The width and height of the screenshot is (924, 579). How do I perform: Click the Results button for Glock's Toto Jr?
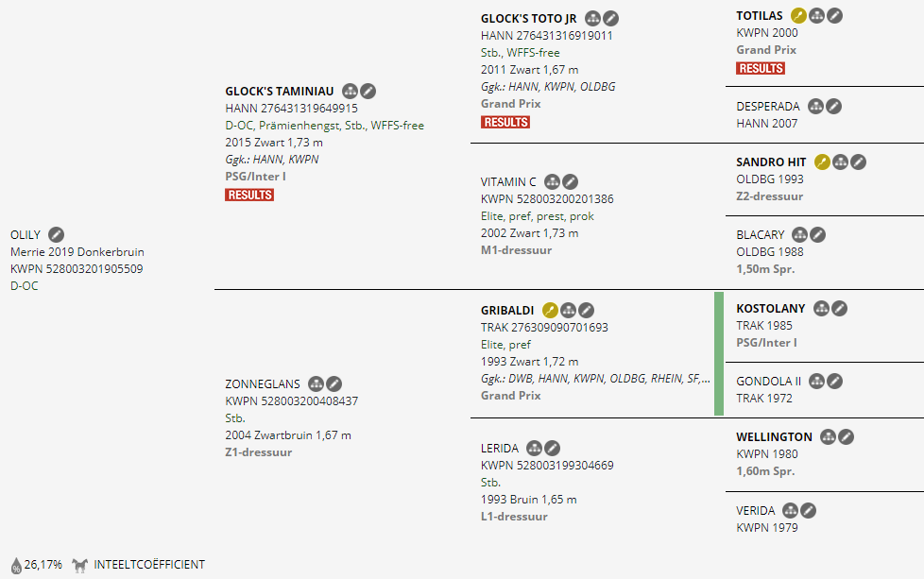[x=505, y=122]
